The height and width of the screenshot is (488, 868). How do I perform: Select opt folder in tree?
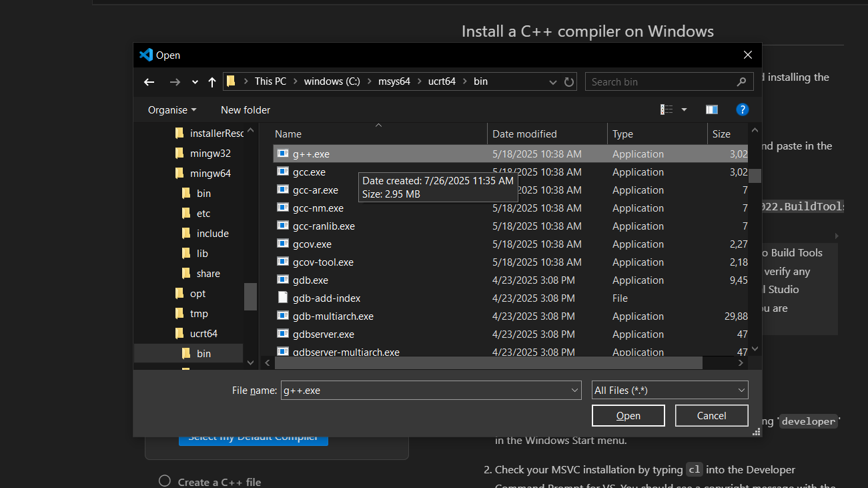[190, 294]
